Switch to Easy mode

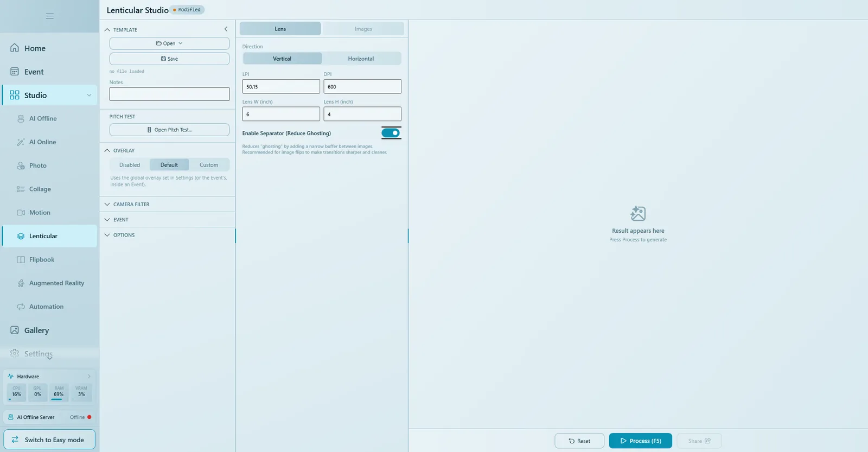click(49, 440)
